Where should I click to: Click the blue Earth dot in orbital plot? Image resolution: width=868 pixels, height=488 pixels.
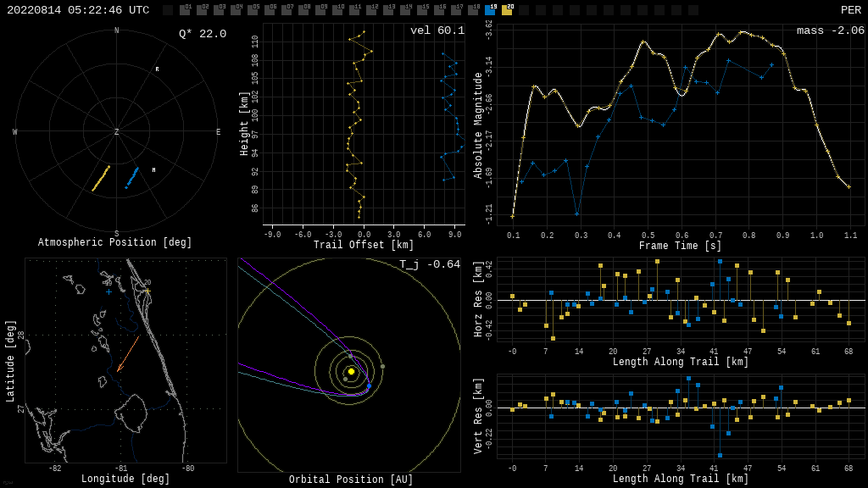[370, 385]
